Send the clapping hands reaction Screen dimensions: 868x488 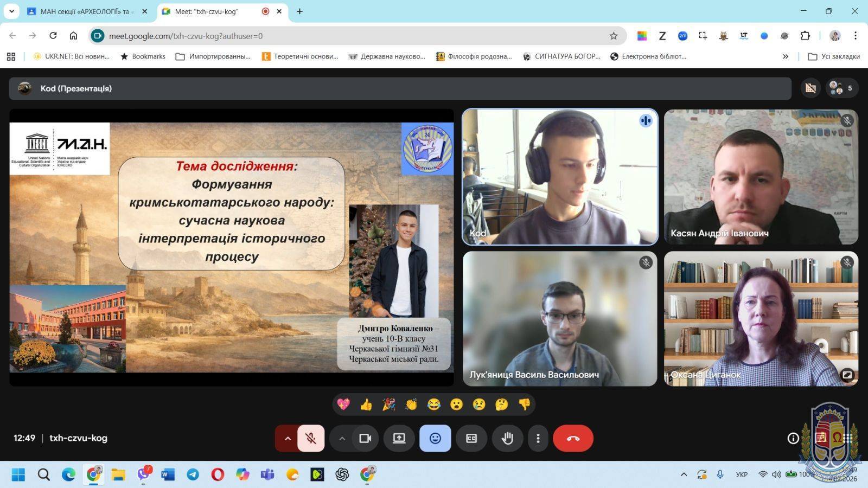click(411, 404)
